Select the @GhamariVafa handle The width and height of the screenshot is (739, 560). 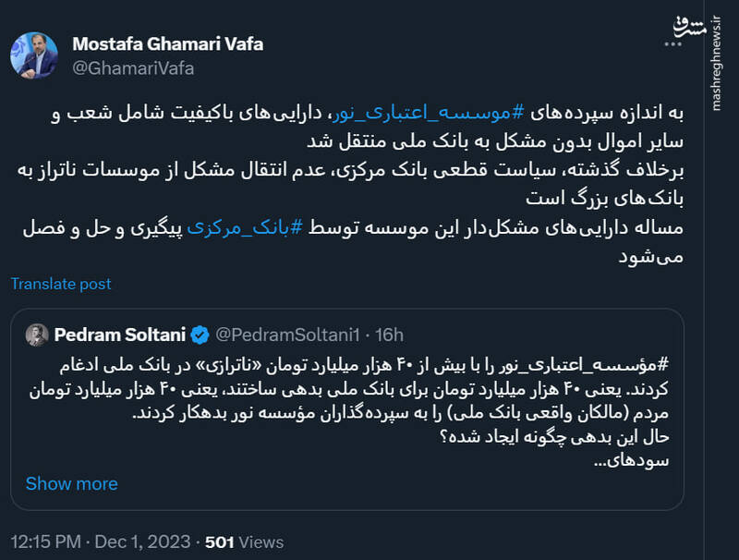[x=131, y=66]
